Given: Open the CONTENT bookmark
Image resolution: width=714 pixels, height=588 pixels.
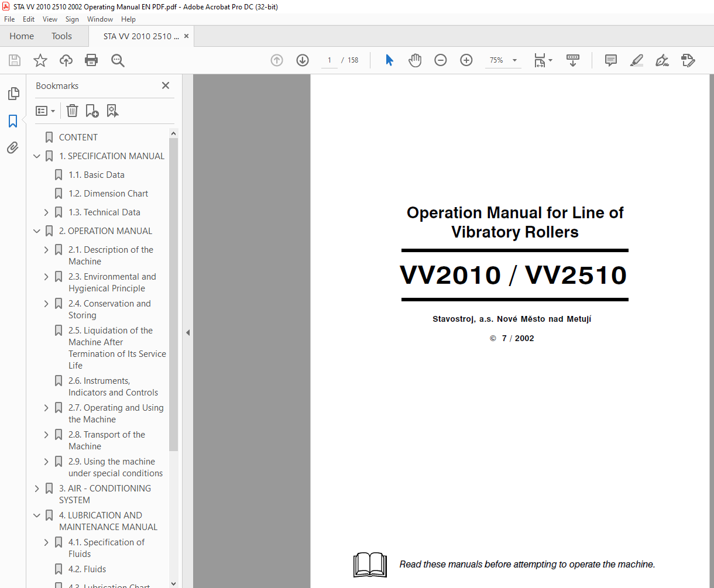Looking at the screenshot, I should (x=78, y=137).
